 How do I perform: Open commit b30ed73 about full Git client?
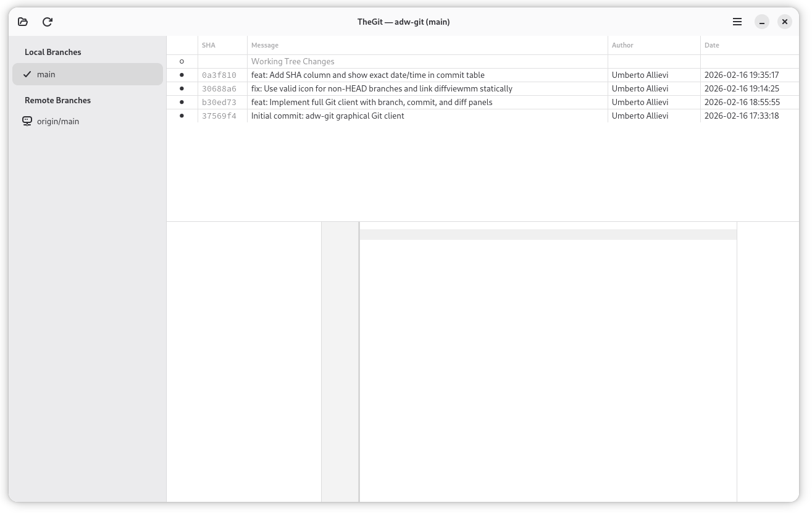(371, 102)
